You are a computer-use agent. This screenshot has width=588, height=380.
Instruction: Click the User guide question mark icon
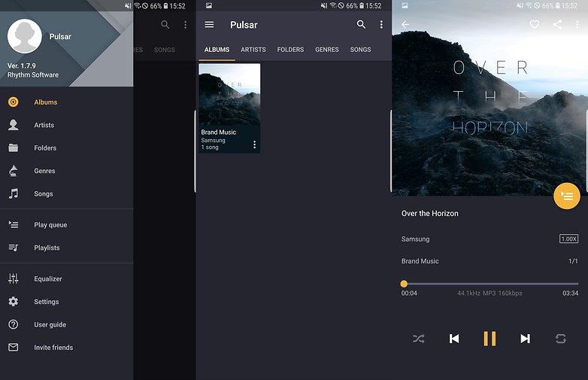(x=13, y=324)
